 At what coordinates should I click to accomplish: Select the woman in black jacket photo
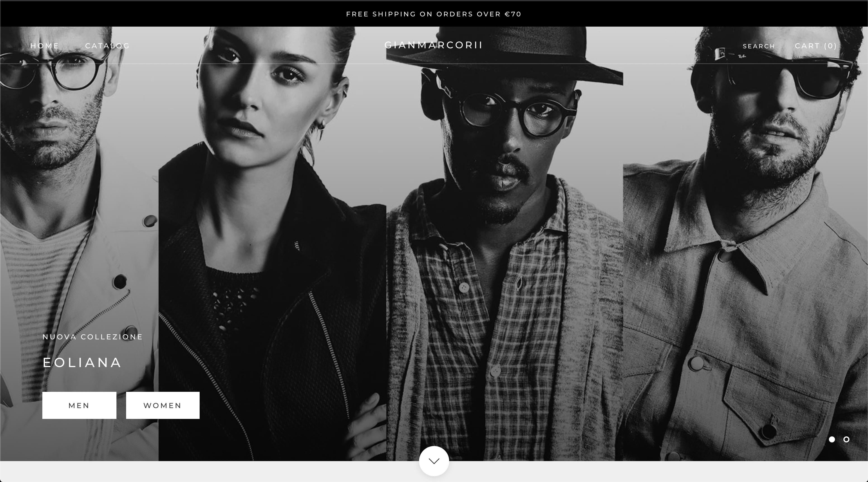[x=272, y=244]
